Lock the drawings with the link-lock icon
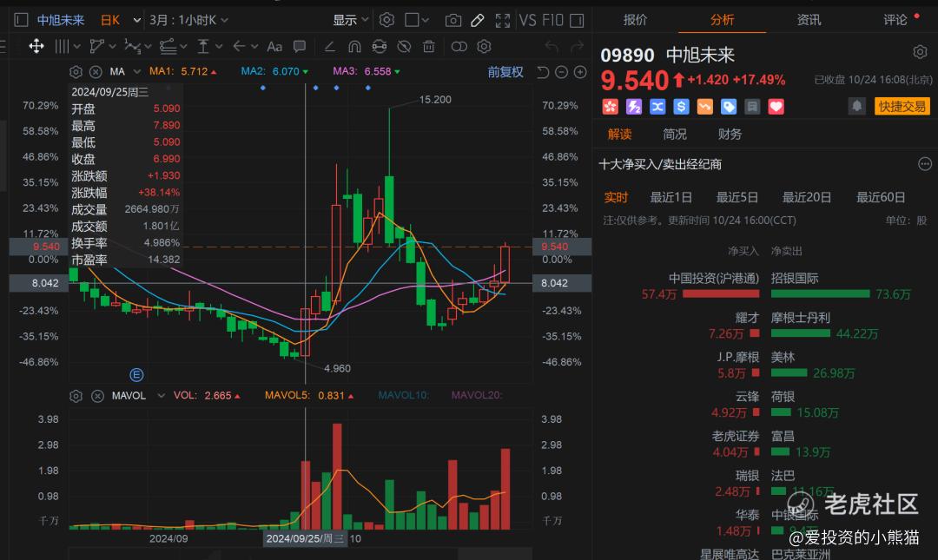This screenshot has width=938, height=560. pos(380,46)
